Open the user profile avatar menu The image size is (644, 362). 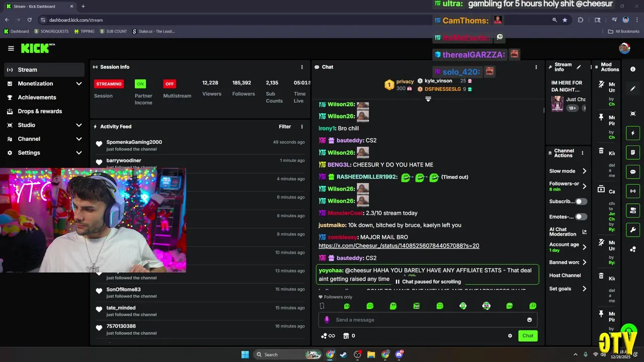click(x=624, y=48)
